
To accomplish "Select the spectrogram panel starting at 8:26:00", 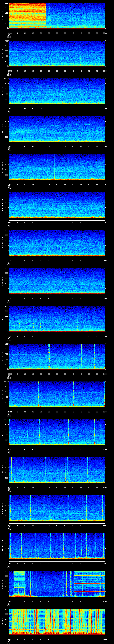I will [x=57, y=91].
